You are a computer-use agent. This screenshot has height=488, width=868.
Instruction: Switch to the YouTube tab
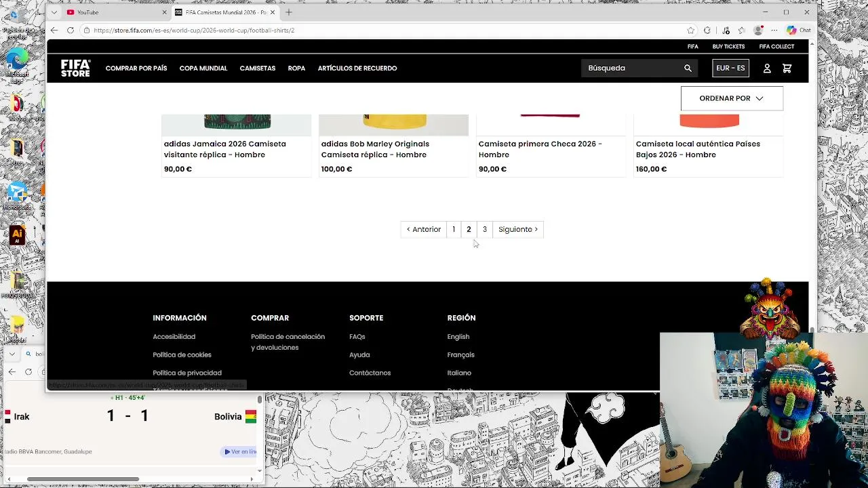tap(115, 12)
